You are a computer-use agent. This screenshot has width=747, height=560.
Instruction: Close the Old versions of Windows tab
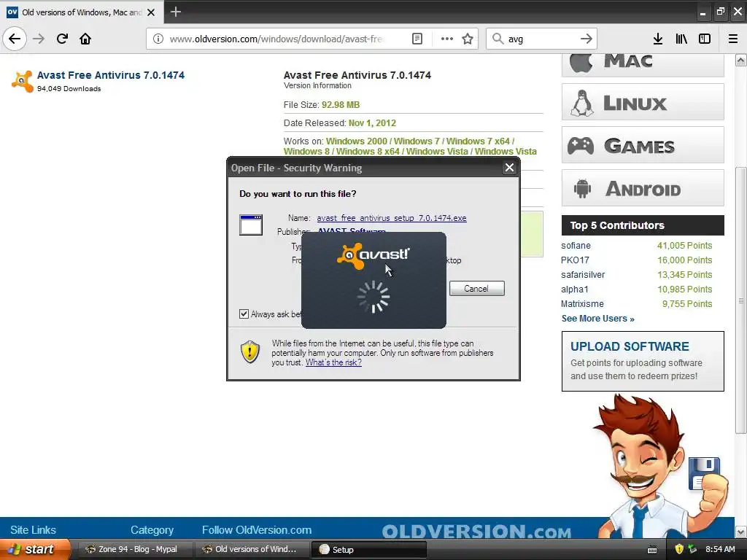pyautogui.click(x=151, y=12)
